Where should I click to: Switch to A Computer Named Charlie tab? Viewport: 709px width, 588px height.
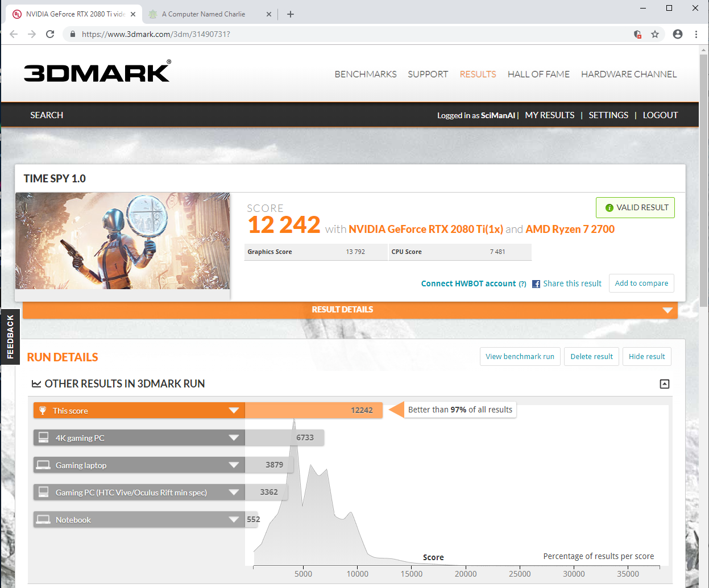(204, 14)
